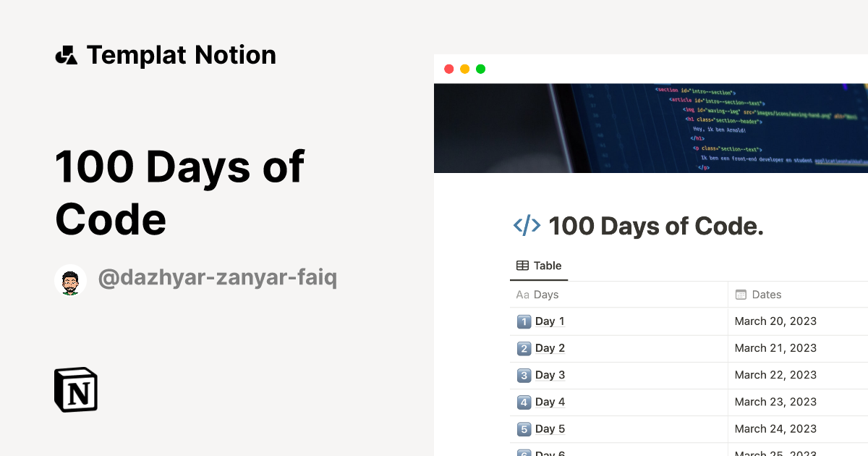Image resolution: width=868 pixels, height=456 pixels.
Task: Click the @dazhyar-zanyar-faiq author link
Action: tap(217, 277)
